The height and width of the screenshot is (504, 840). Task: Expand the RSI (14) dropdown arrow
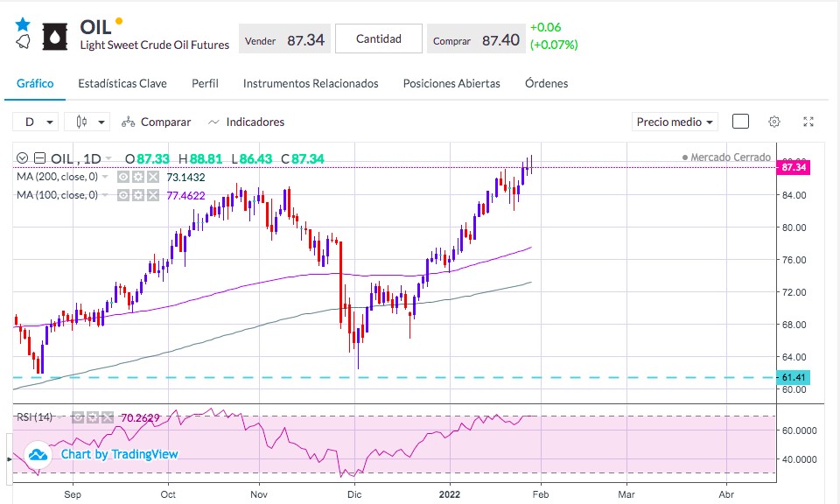[60, 417]
